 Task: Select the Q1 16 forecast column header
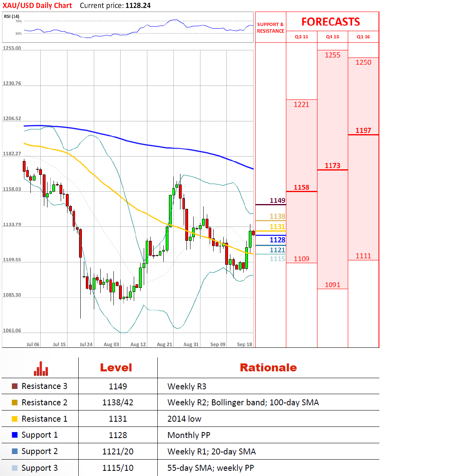pos(363,37)
